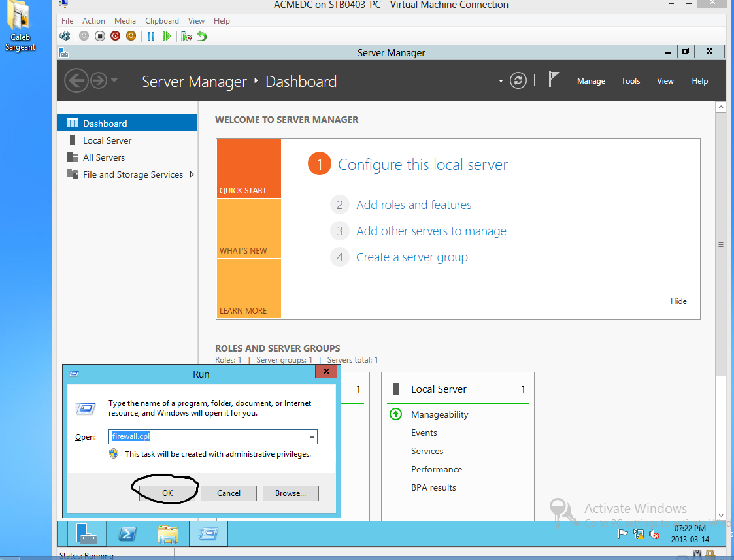Click Add other servers to manage

coord(431,231)
